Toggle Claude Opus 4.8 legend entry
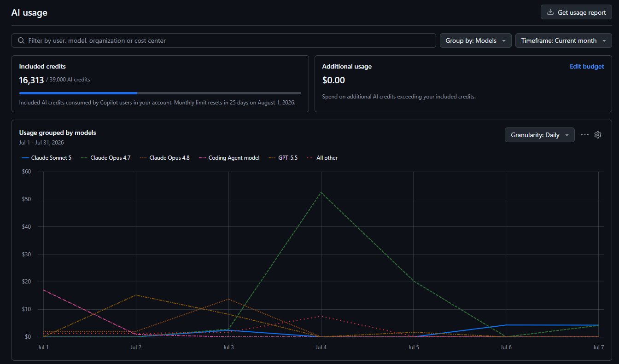 click(164, 158)
